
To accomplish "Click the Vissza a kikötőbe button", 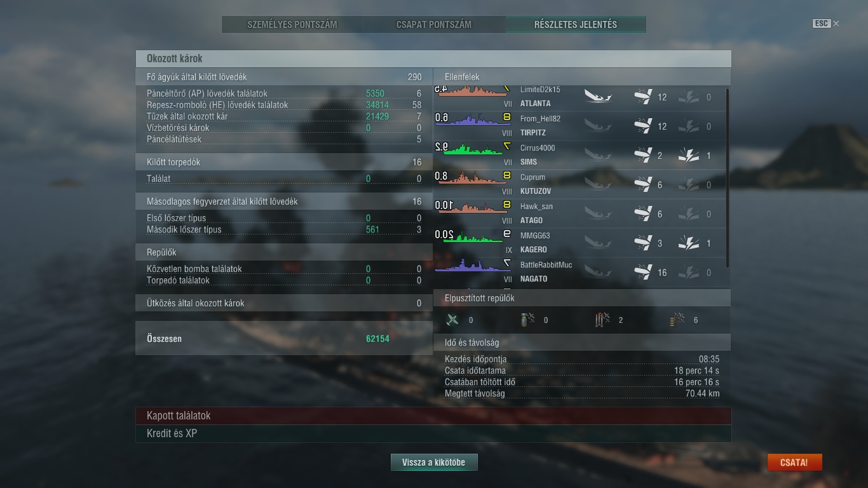I will coord(434,463).
